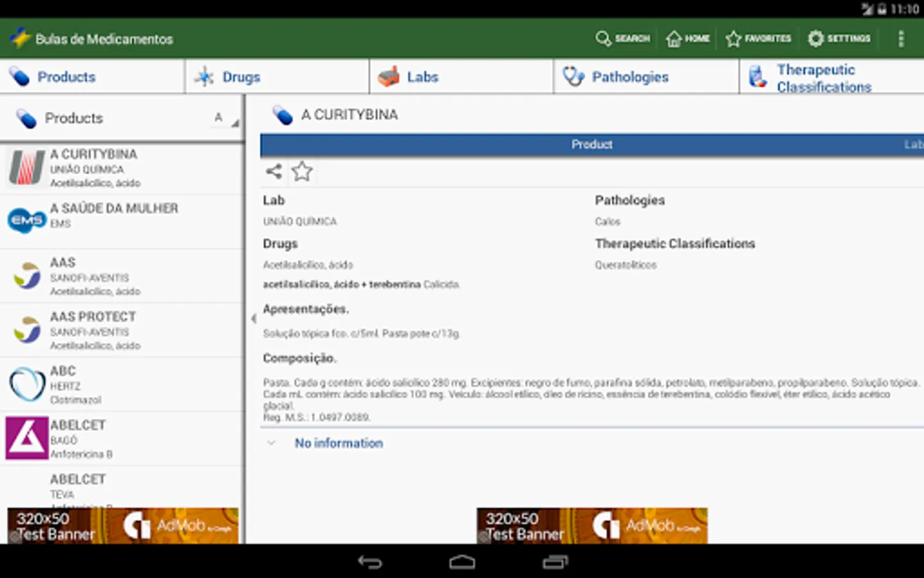The height and width of the screenshot is (578, 924).
Task: Open Settings in the action bar
Action: click(x=839, y=39)
